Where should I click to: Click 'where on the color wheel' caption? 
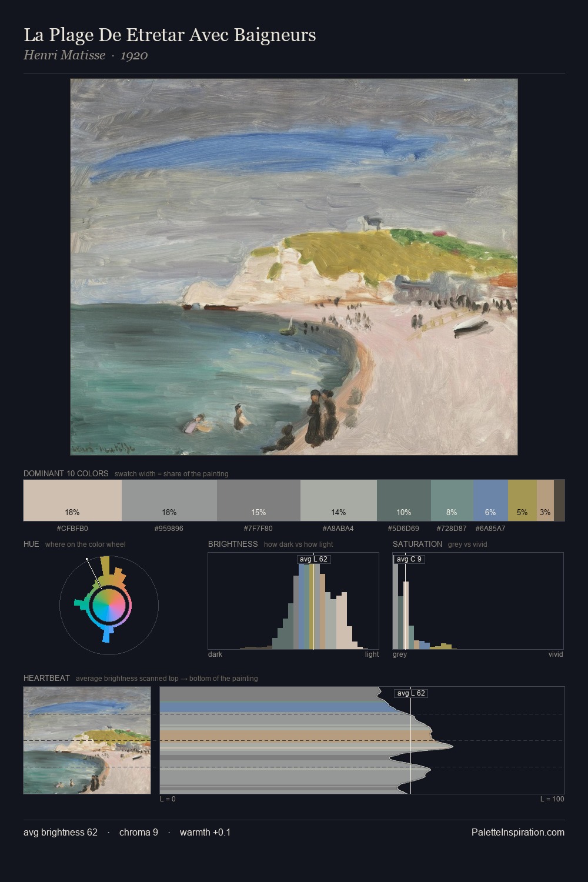[85, 544]
